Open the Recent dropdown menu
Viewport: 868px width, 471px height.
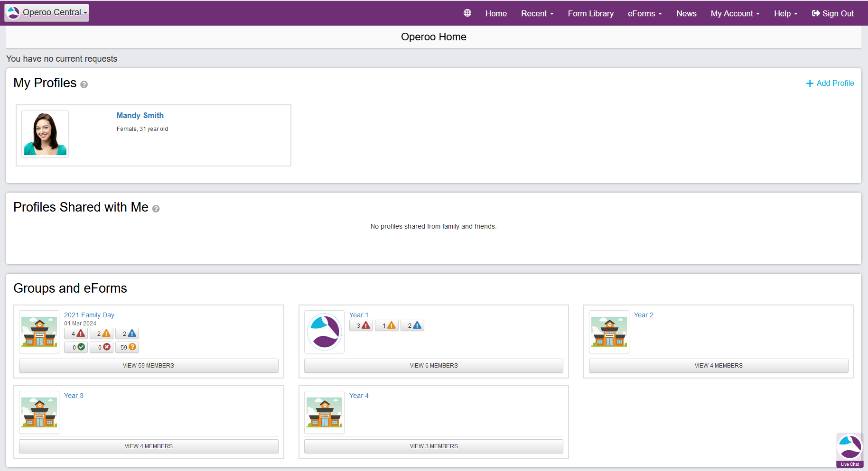(537, 13)
